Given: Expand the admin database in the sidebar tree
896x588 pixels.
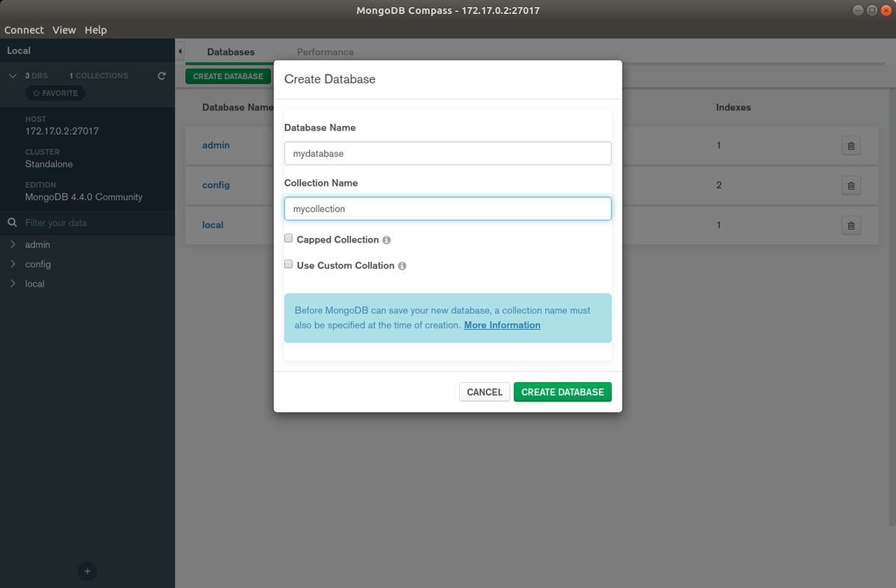Looking at the screenshot, I should pyautogui.click(x=13, y=245).
